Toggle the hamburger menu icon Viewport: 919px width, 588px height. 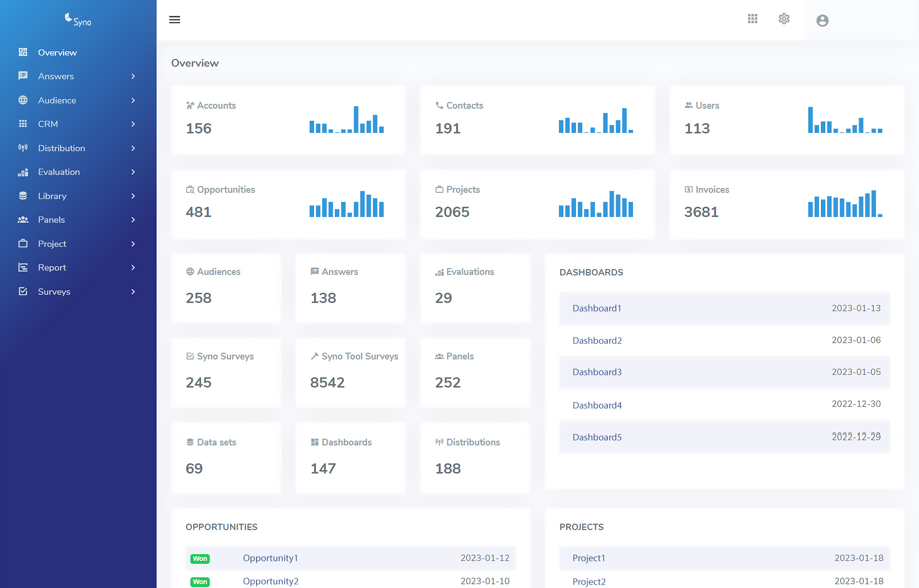174,20
